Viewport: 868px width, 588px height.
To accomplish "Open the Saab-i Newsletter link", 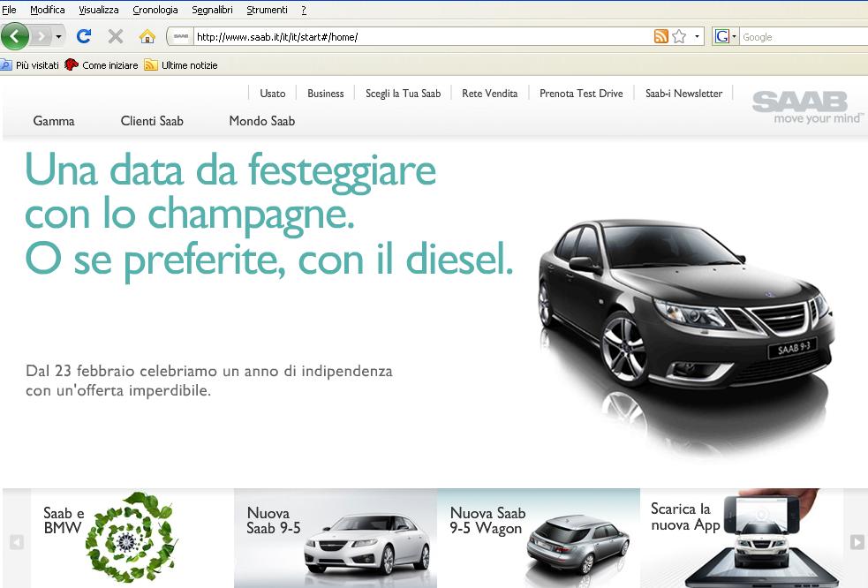I will pyautogui.click(x=683, y=94).
